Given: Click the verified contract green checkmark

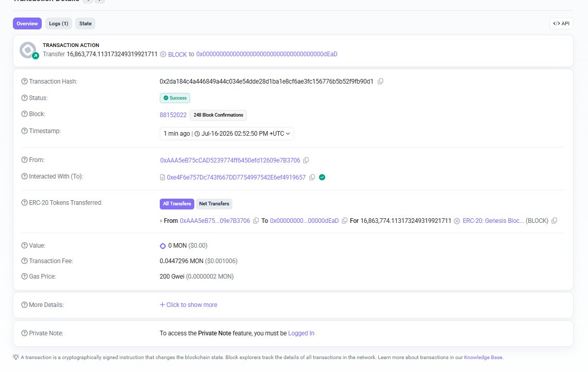Looking at the screenshot, I should (x=322, y=177).
